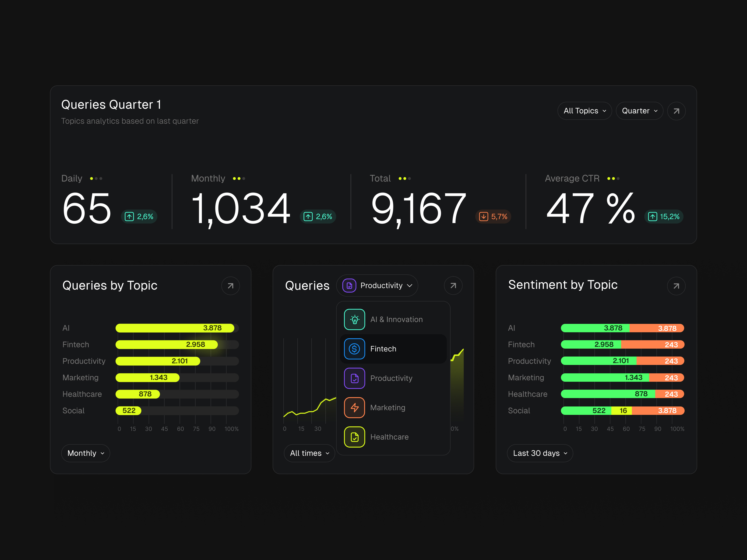
Task: Click the 15,2% increase badge near Average CTR
Action: pyautogui.click(x=664, y=216)
